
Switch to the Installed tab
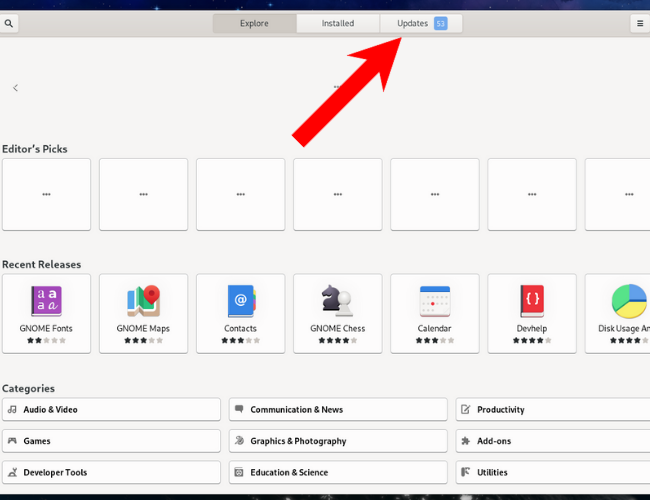coord(337,23)
